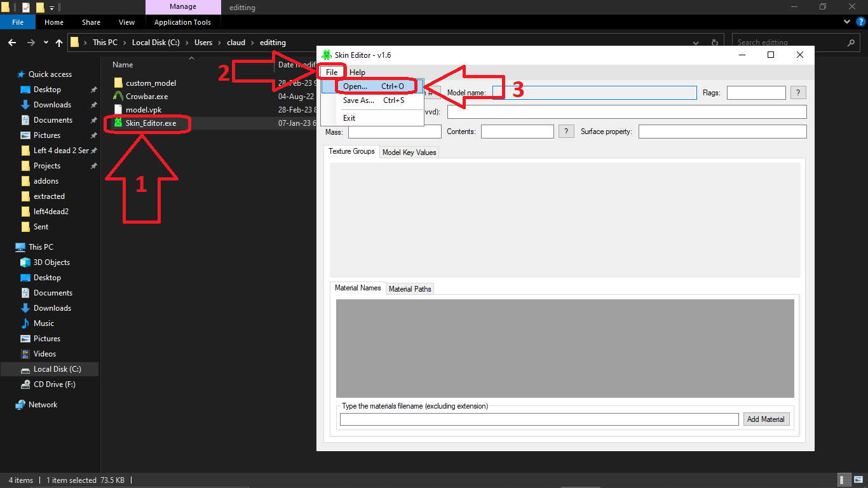This screenshot has width=868, height=488.
Task: Expand the chevron after claud breadcrumb
Action: [x=252, y=43]
